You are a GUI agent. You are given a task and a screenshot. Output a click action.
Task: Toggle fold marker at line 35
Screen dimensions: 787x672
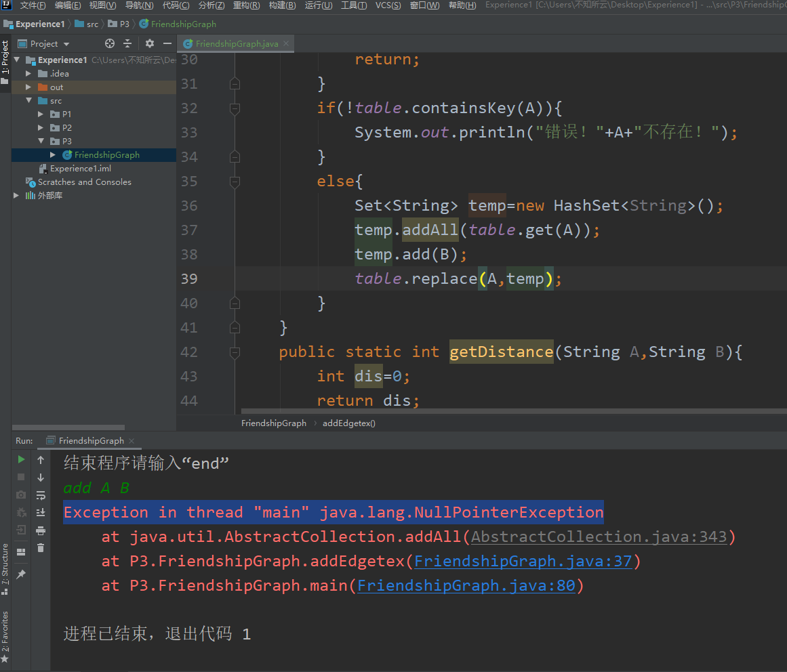235,181
